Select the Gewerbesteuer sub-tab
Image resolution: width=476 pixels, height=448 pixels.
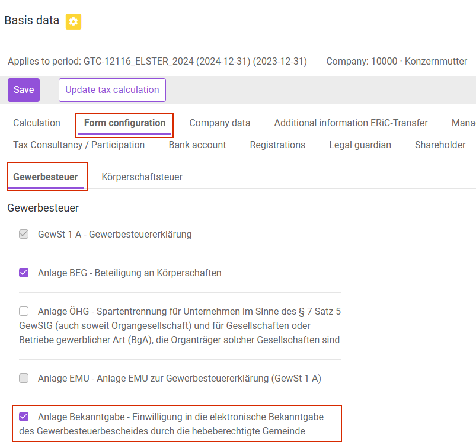pos(46,177)
